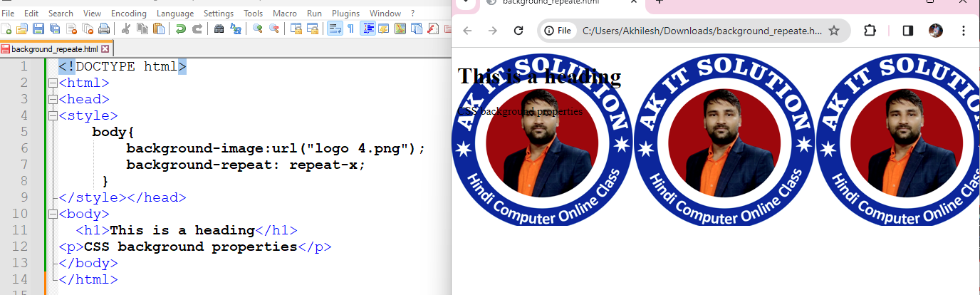
Task: Click the rendered heading in Chrome
Action: (x=539, y=76)
